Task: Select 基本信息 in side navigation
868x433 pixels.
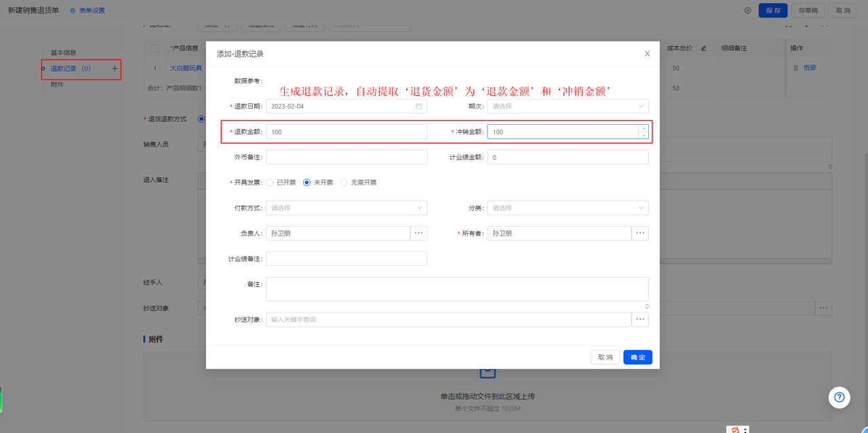Action: pyautogui.click(x=64, y=53)
